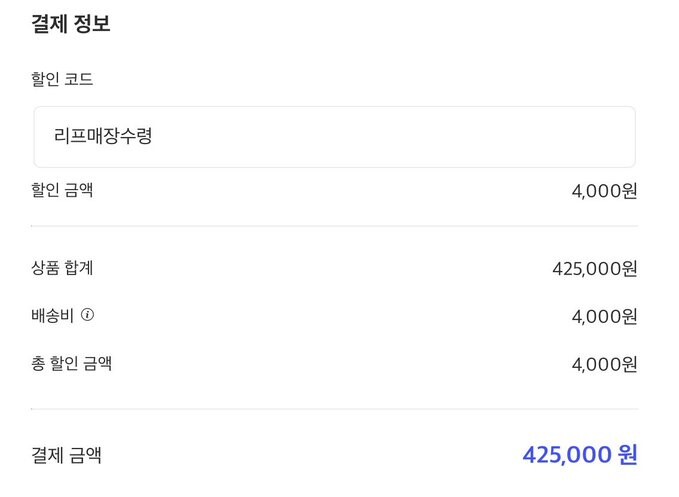Click the 4,000원 value beside 총 할인 금액
Viewport: 679px width, 497px height.
click(x=604, y=364)
